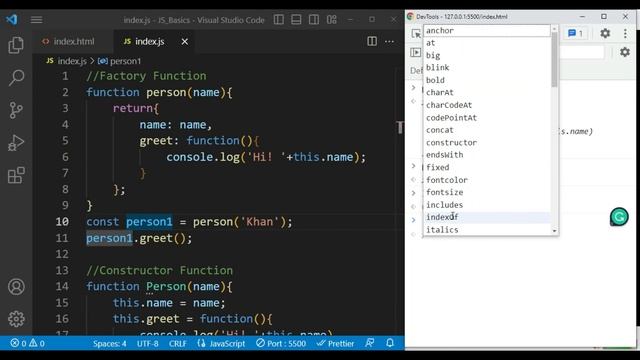This screenshot has height=360, width=640.
Task: Click line number 14 in gutter
Action: [62, 287]
